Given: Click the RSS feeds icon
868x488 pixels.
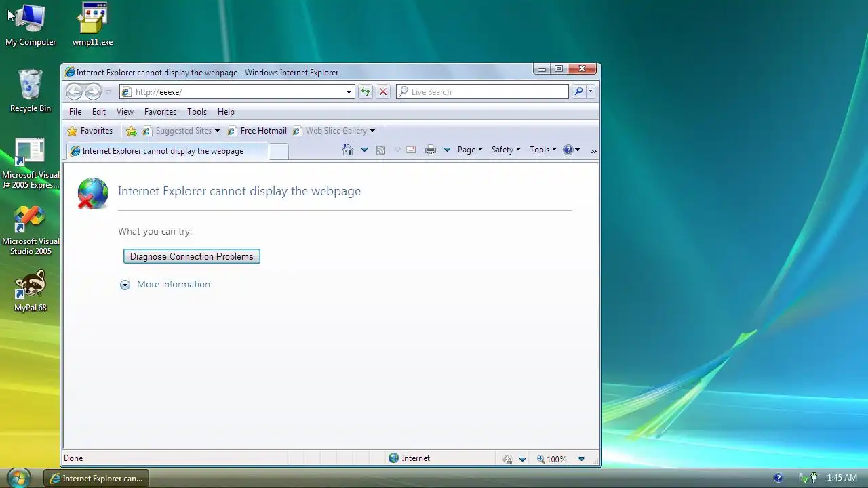Looking at the screenshot, I should 380,150.
